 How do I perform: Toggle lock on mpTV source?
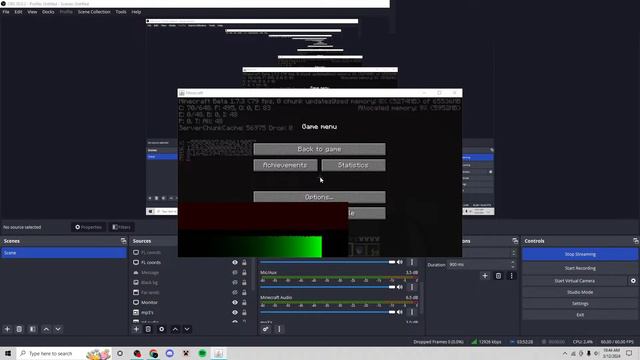pyautogui.click(x=244, y=312)
